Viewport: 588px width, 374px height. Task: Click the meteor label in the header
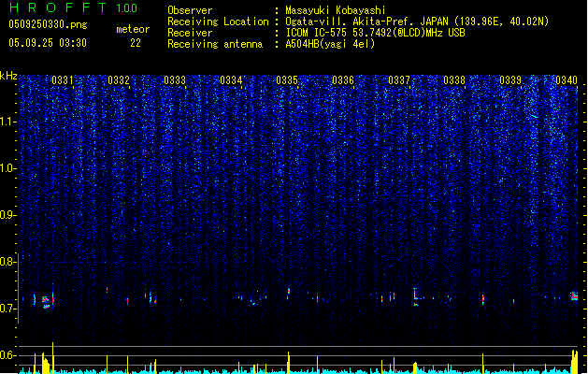pos(133,29)
